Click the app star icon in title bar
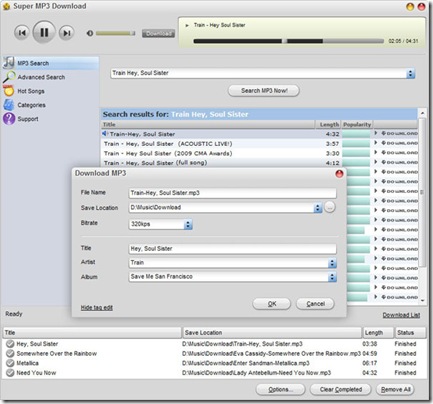Image resolution: width=433 pixels, height=404 pixels. tap(6, 6)
